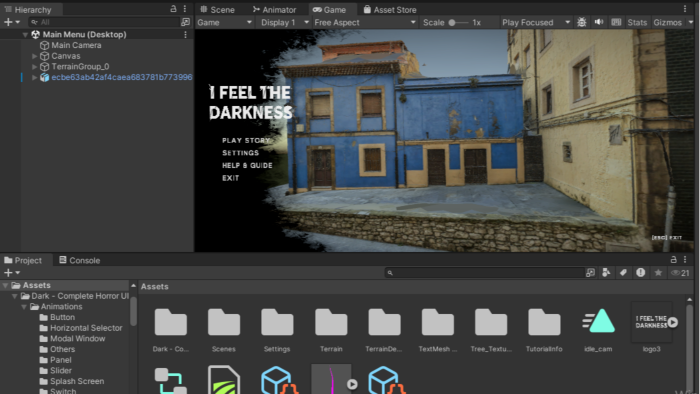The width and height of the screenshot is (700, 394).
Task: Click the Hierarchy panel lock icon
Action: (173, 8)
